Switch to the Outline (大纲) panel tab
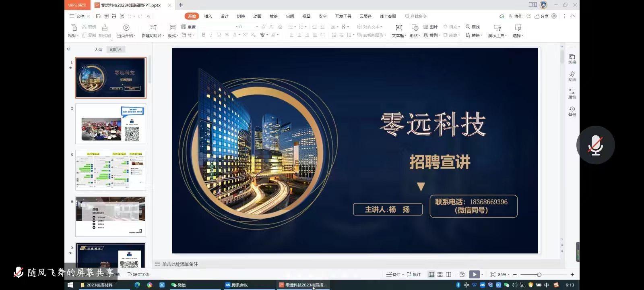The image size is (644, 290). coord(98,50)
